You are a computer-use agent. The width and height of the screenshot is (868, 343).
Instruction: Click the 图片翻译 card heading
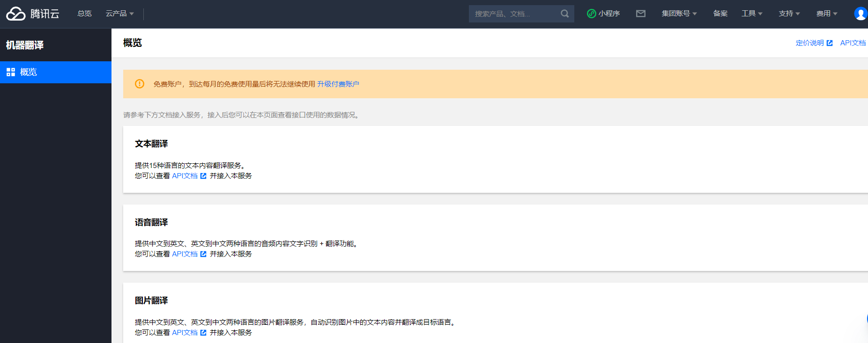pyautogui.click(x=151, y=300)
